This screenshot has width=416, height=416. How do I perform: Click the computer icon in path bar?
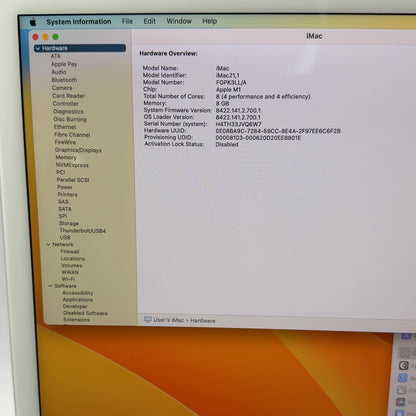[x=148, y=320]
